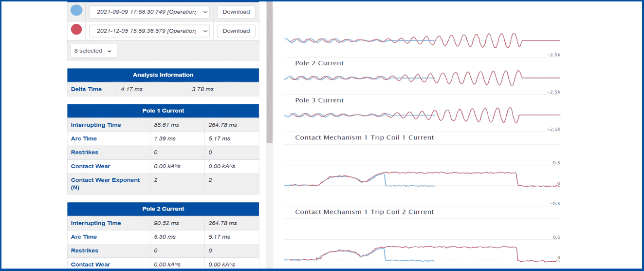Select the Pole 1 Current table header

click(x=163, y=111)
